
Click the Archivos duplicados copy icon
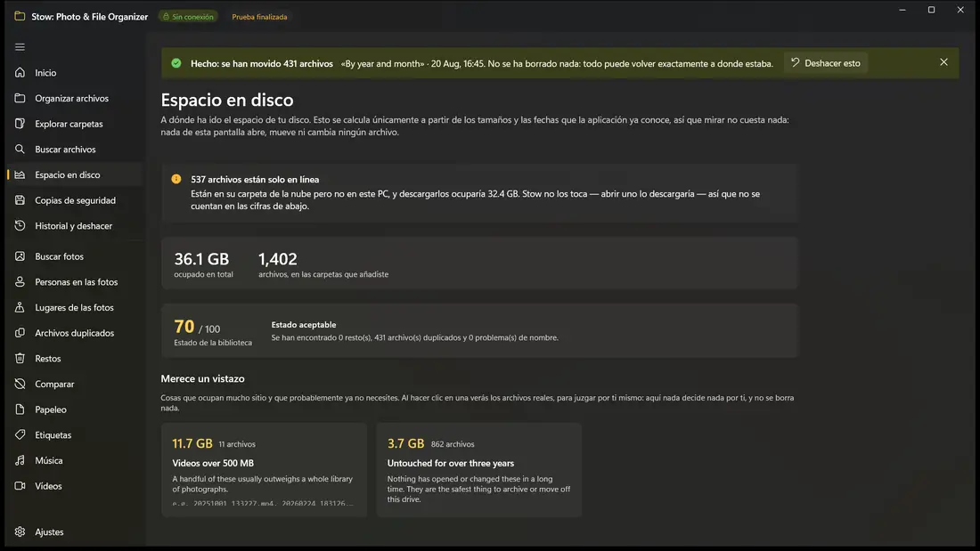20,333
